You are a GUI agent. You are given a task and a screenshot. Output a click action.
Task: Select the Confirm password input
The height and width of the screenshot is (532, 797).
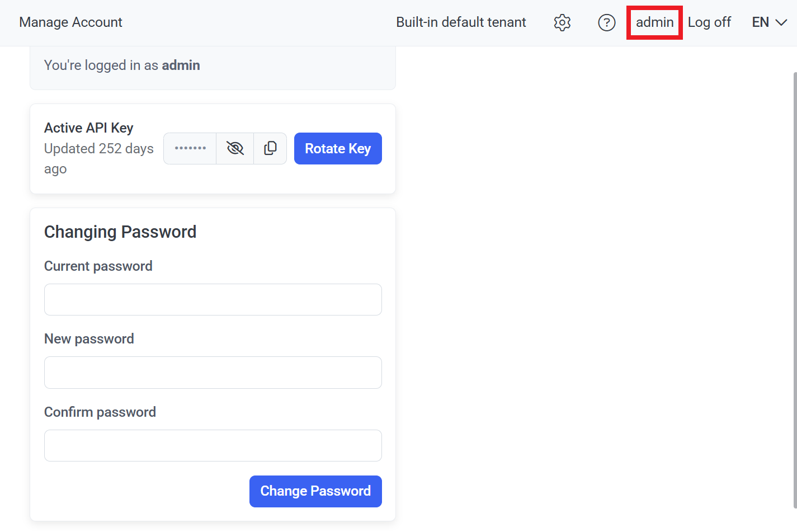pyautogui.click(x=213, y=445)
